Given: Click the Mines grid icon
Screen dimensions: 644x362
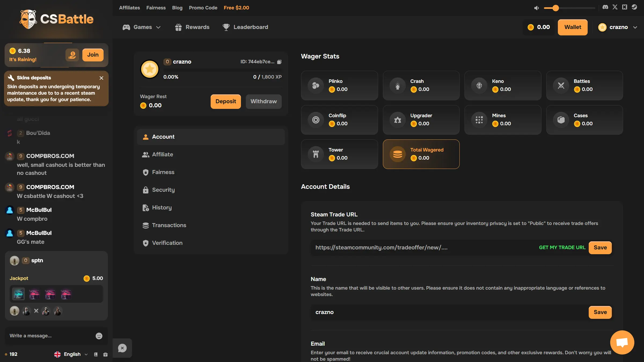Looking at the screenshot, I should click(x=479, y=120).
